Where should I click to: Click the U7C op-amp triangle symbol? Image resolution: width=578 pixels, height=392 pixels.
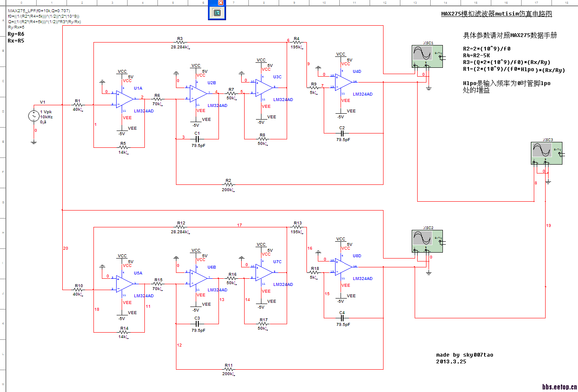point(264,272)
